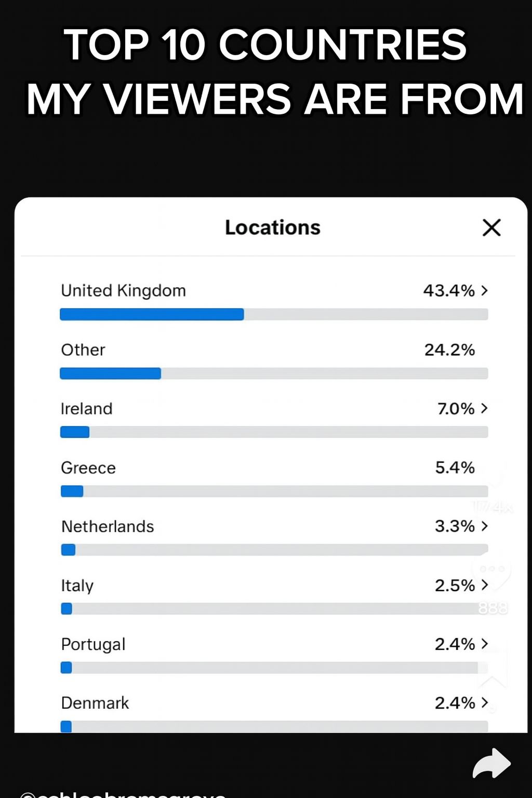This screenshot has width=532, height=798.
Task: Click the United Kingdom progress bar
Action: point(274,314)
